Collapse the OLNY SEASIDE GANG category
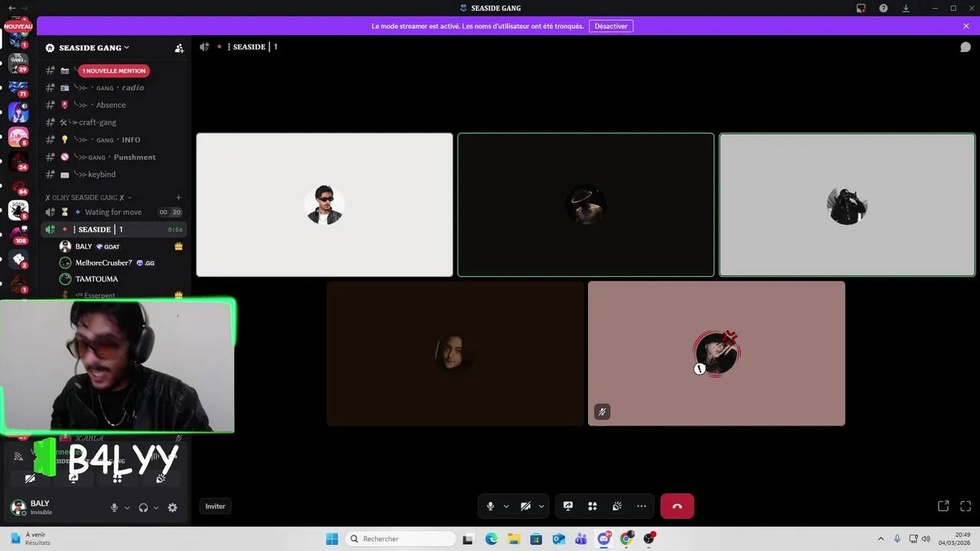The width and height of the screenshot is (980, 551). click(88, 197)
